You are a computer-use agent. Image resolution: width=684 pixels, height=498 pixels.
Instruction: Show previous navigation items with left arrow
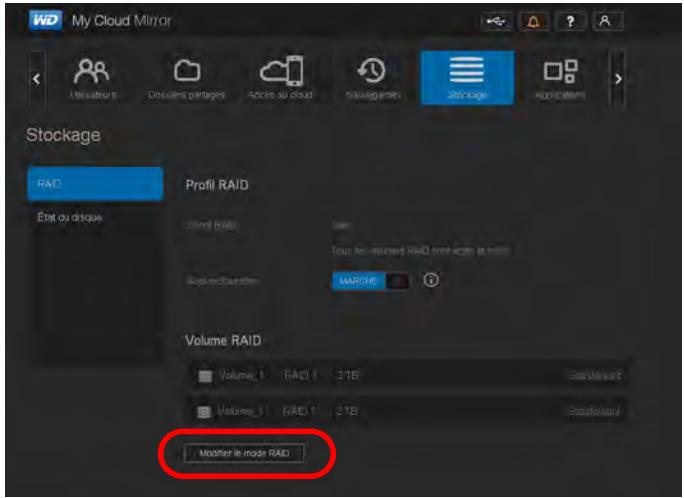[37, 79]
